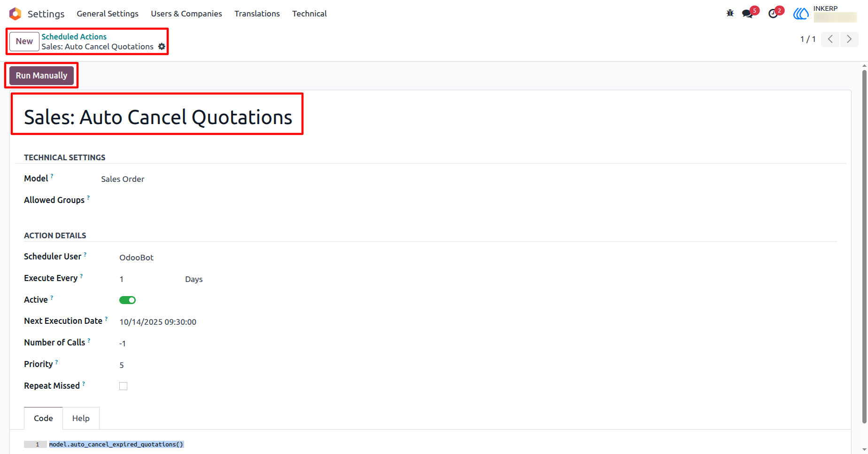Click help tooltip icon next to Allowed Groups

88,197
